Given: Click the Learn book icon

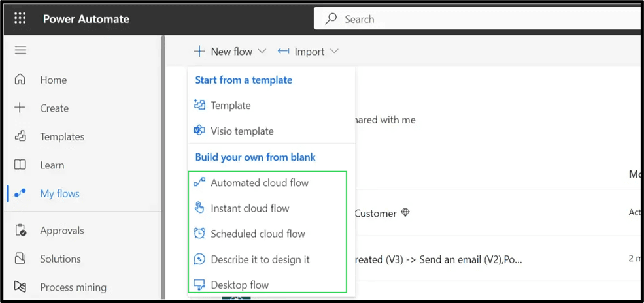Looking at the screenshot, I should (x=20, y=165).
